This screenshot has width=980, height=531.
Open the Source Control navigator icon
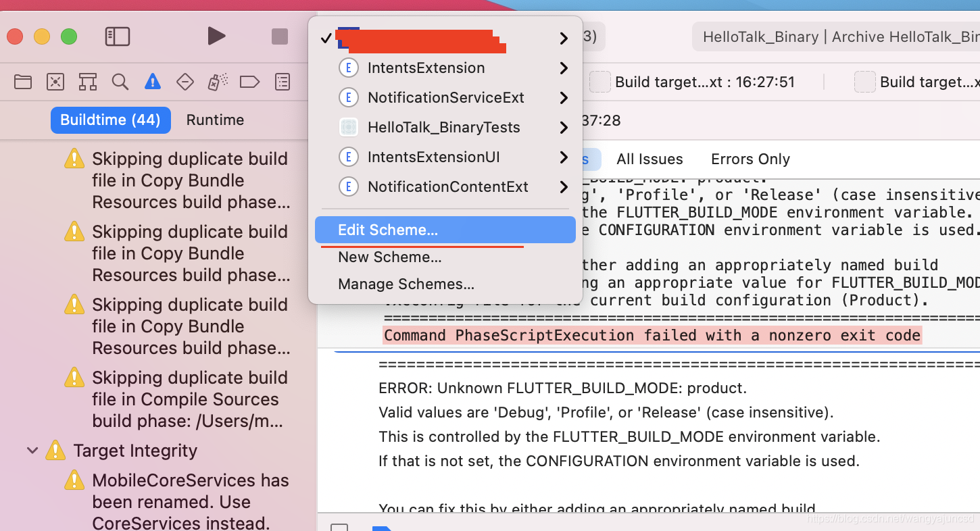tap(55, 82)
